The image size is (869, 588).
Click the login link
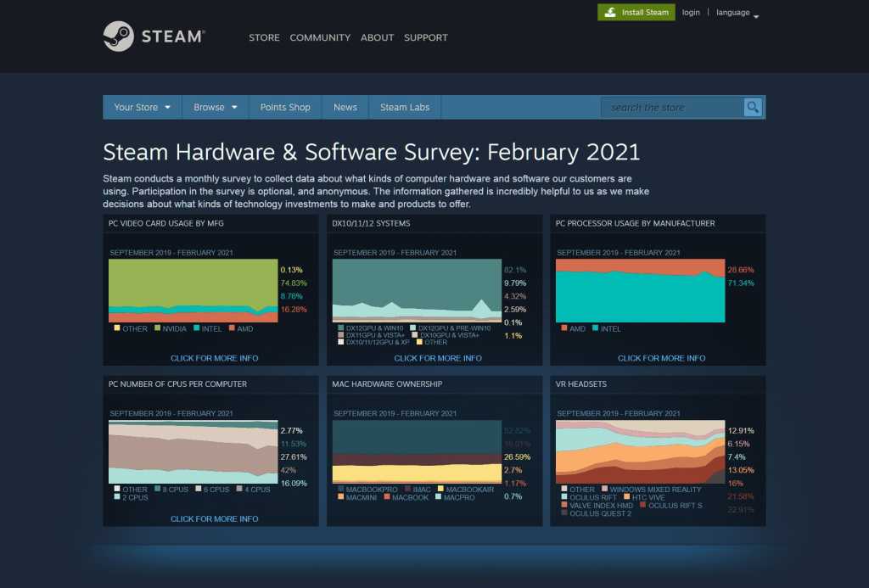(691, 12)
